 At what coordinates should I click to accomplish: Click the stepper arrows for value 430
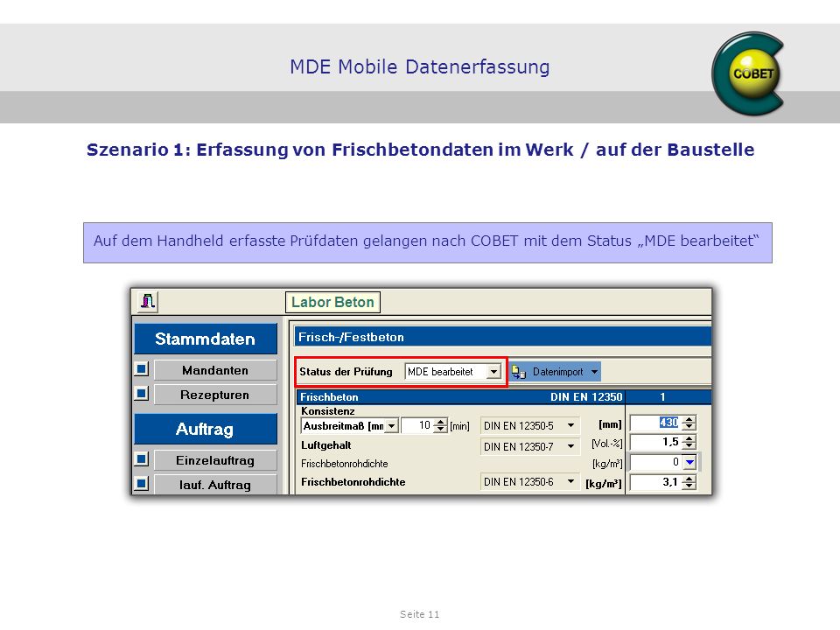[689, 423]
